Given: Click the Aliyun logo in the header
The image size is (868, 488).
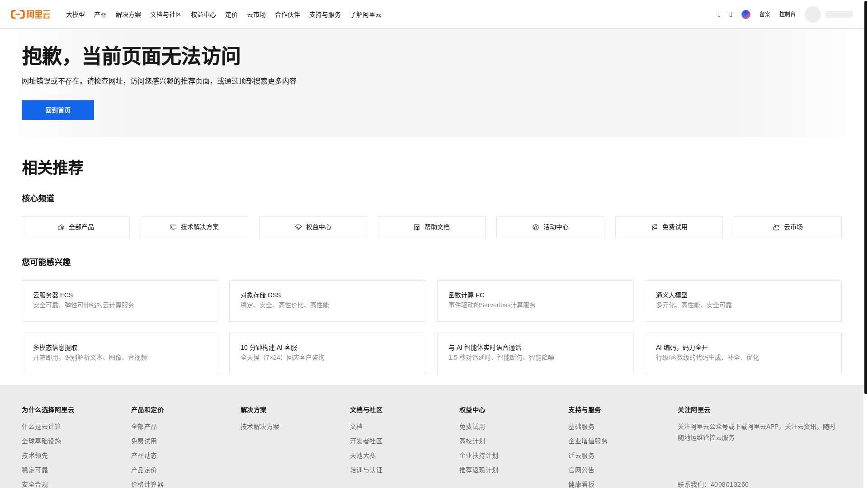Looking at the screenshot, I should coord(30,14).
